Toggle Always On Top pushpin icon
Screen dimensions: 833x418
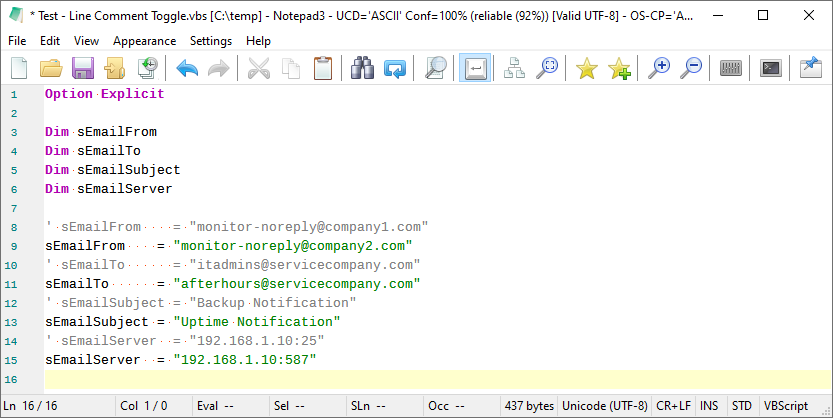tap(811, 69)
